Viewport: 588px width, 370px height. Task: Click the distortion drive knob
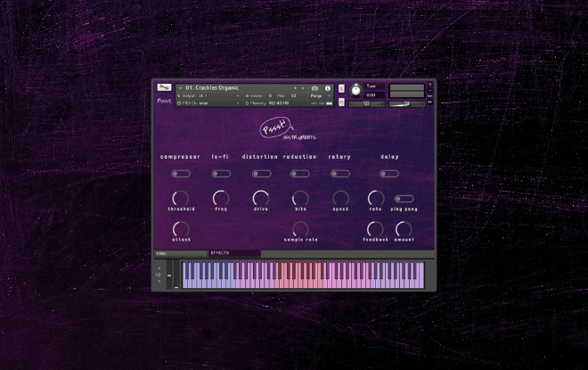pos(261,198)
